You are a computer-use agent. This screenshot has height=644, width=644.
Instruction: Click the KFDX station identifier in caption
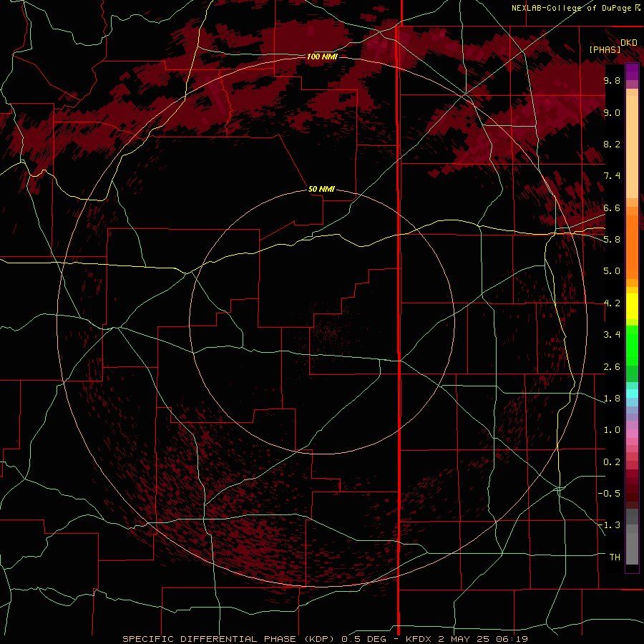tap(419, 639)
